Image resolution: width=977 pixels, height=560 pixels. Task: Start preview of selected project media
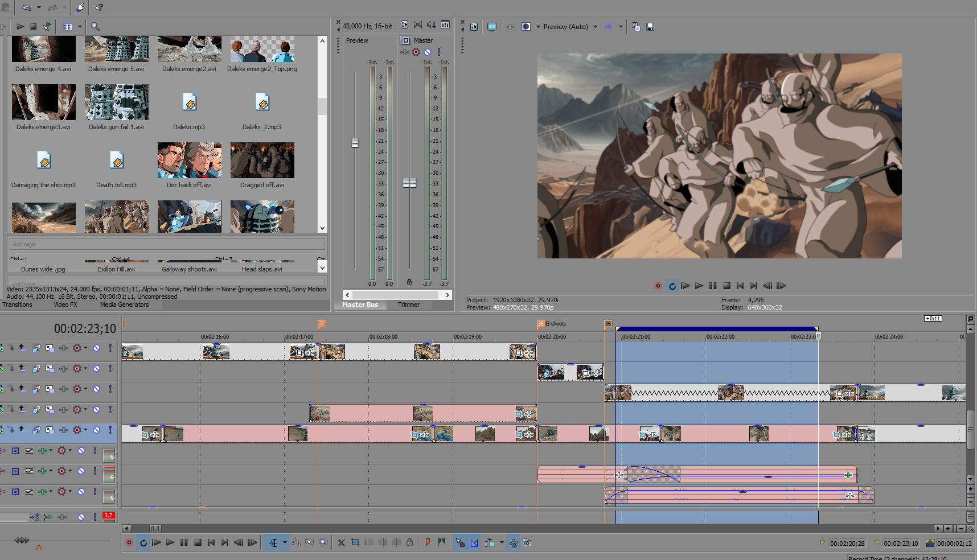[x=20, y=26]
